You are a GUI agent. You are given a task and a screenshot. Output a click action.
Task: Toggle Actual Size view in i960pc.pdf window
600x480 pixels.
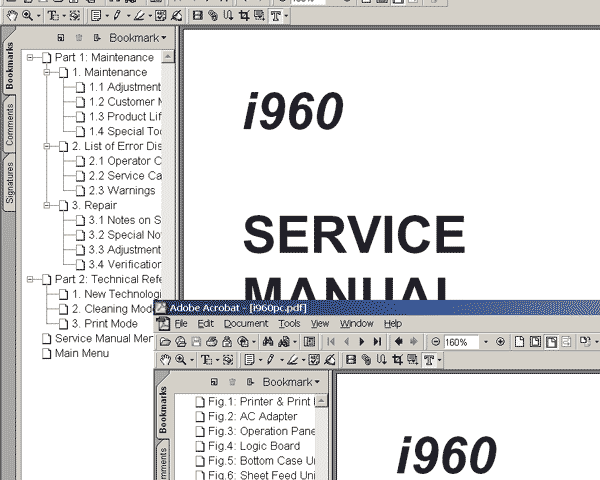pyautogui.click(x=519, y=341)
